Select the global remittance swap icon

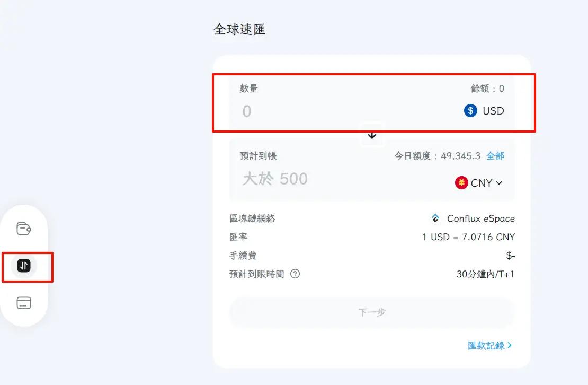tap(24, 266)
